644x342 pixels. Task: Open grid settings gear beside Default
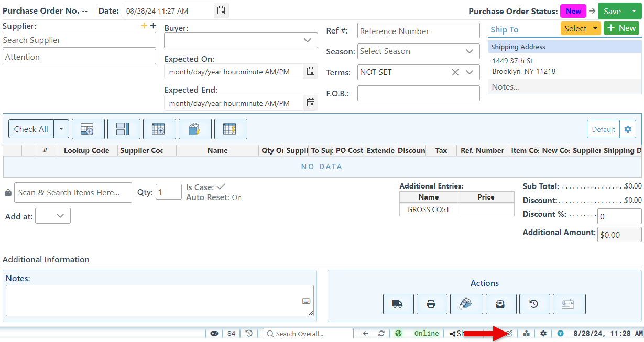click(x=627, y=129)
